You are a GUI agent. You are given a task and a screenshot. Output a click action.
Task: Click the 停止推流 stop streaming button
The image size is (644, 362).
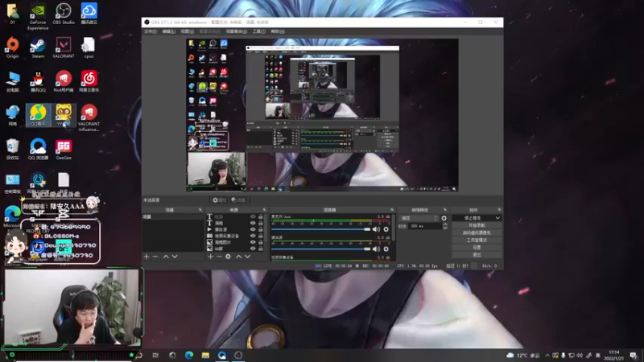[476, 218]
